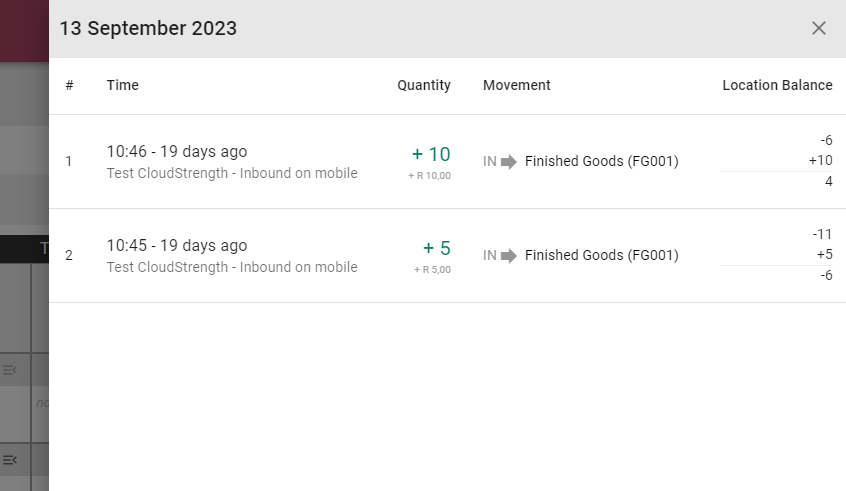Click the + 10 quantity value
Screen dimensions: 846x491
coord(431,154)
